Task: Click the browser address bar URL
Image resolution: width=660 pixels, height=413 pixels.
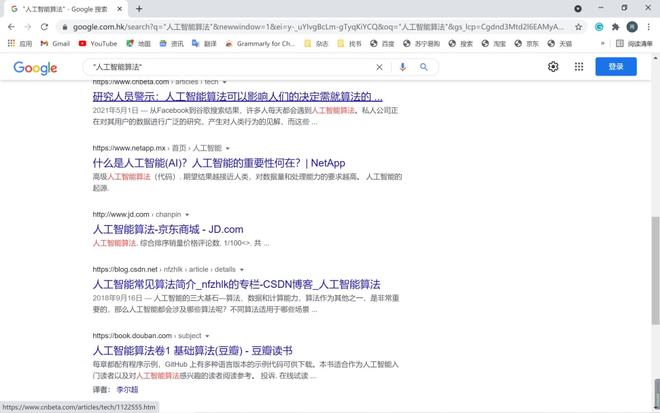Action: (x=318, y=27)
